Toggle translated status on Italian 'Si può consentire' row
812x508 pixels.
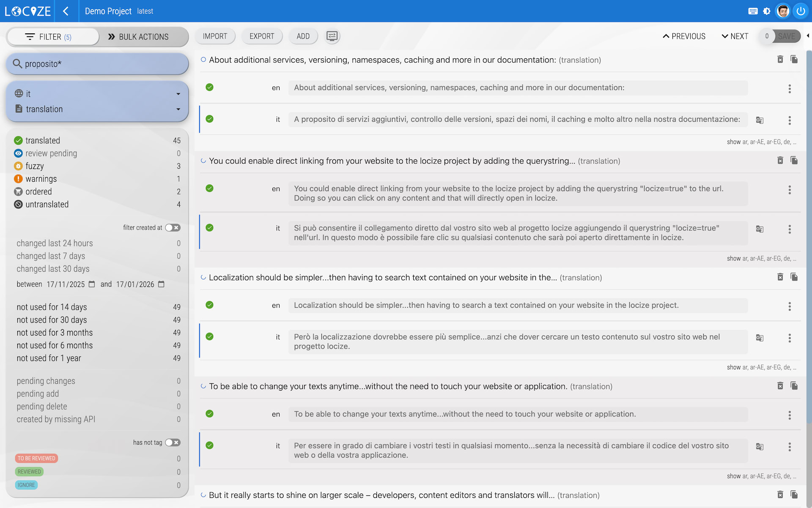coord(209,228)
